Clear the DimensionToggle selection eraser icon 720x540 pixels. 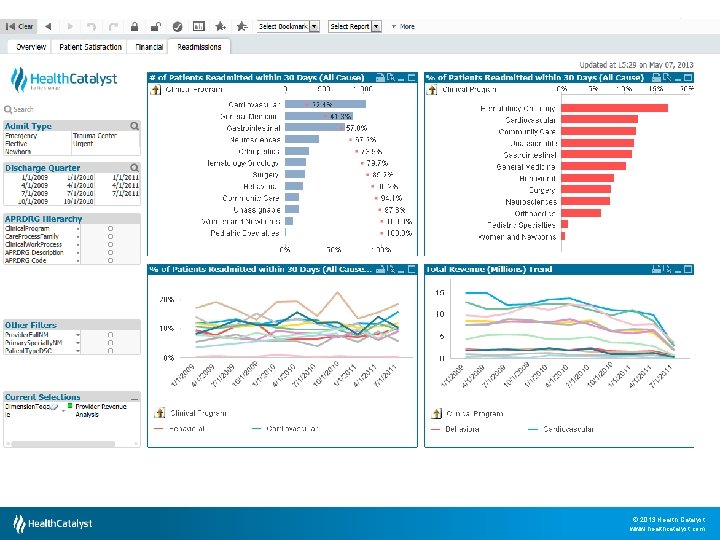pos(54,407)
